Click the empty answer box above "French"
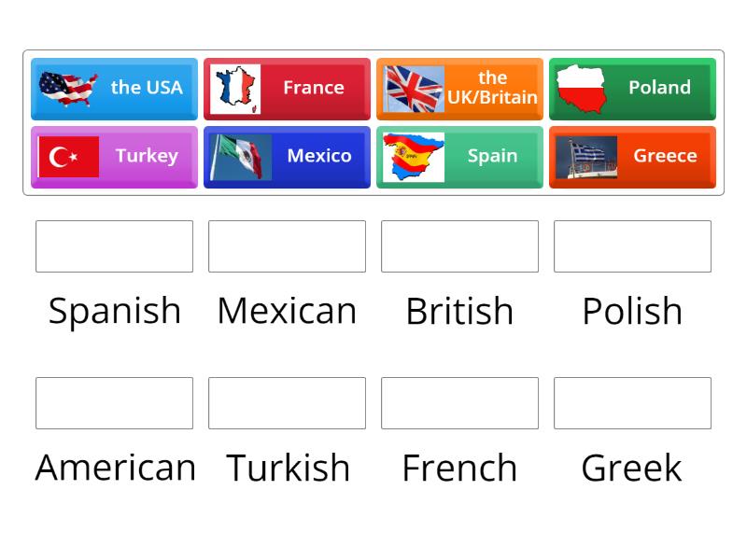 459,403
